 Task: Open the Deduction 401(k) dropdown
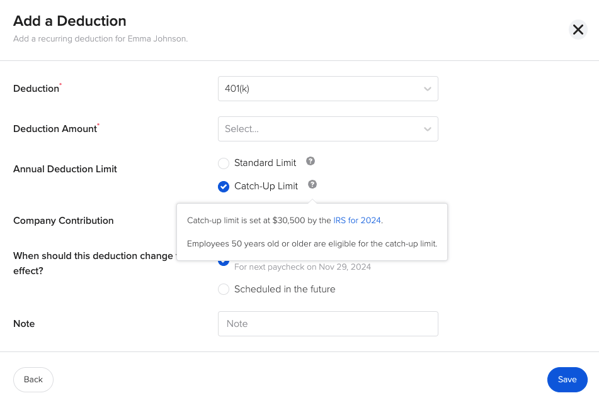pyautogui.click(x=328, y=89)
